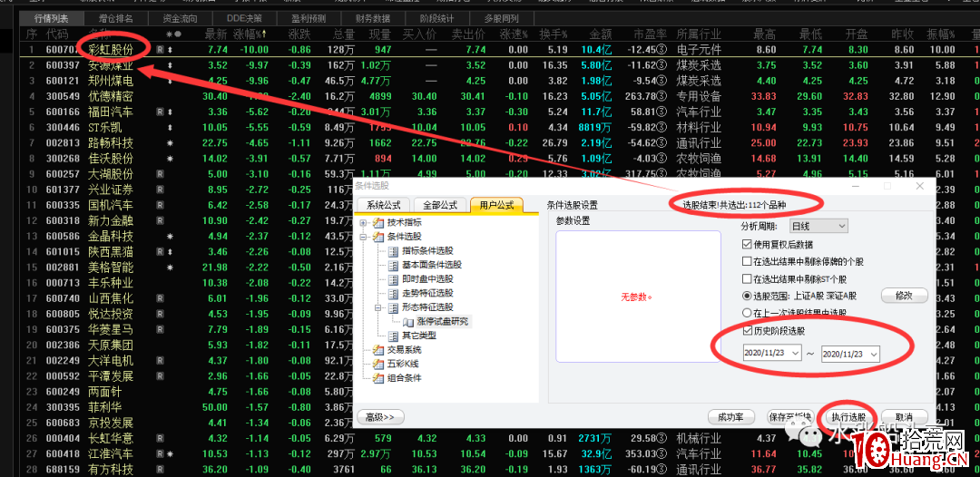Enable 在选出结果中剔除ST个股 checkbox
This screenshot has height=477, width=980.
click(x=746, y=278)
